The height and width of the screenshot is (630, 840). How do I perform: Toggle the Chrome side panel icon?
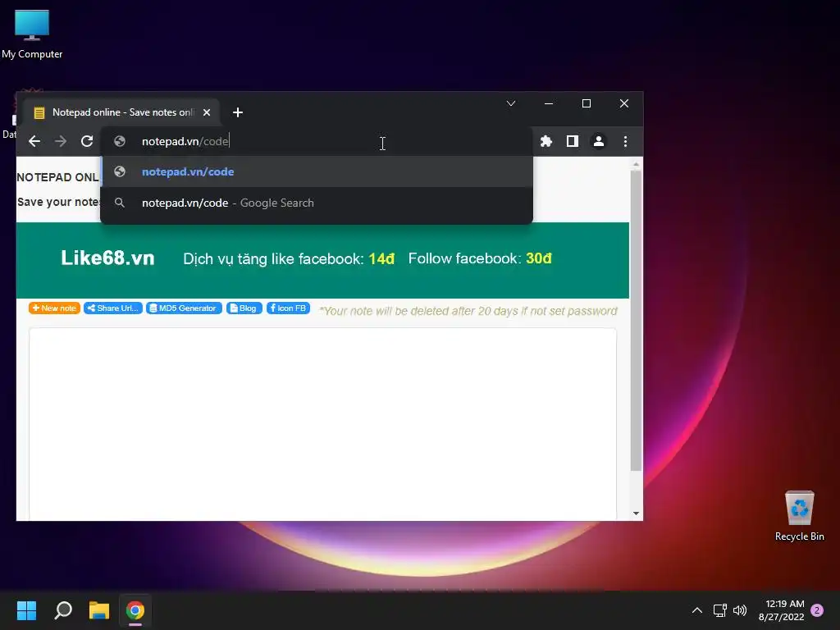click(572, 141)
